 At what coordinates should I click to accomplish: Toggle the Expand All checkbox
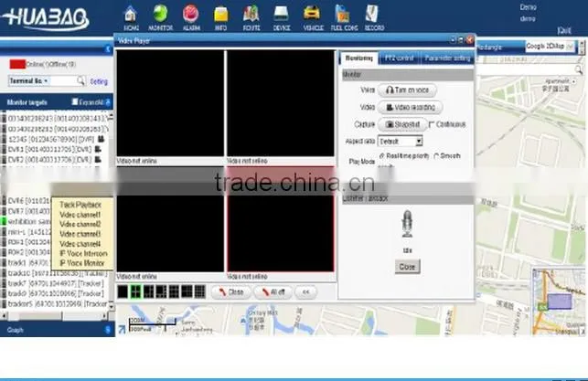click(75, 102)
